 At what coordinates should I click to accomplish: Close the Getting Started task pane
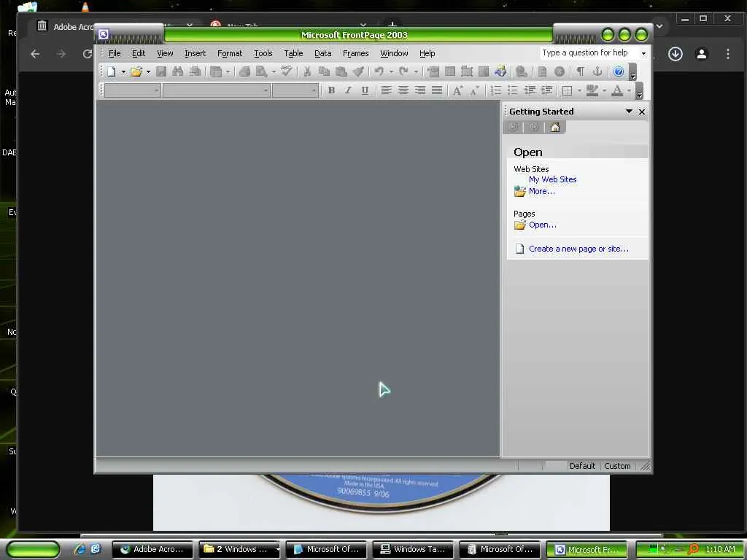point(642,112)
